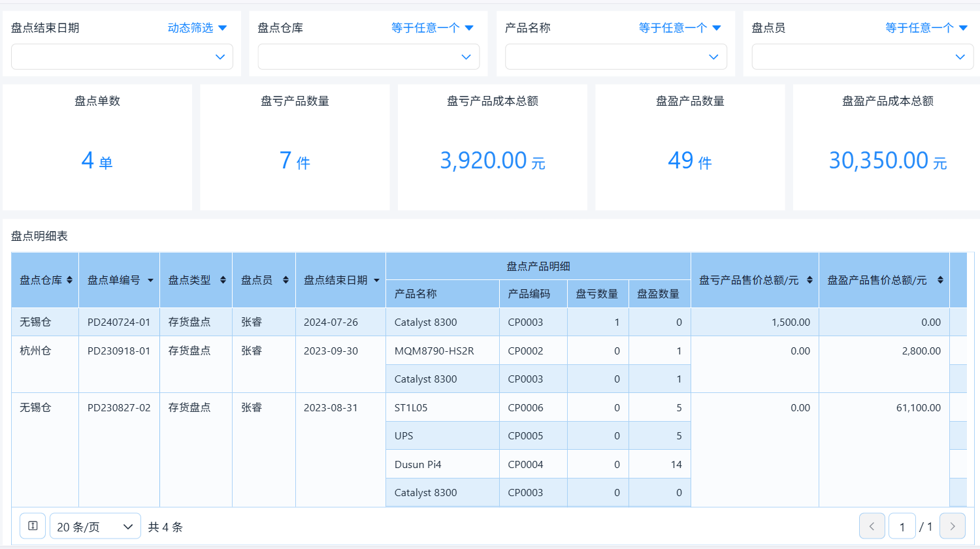Click the 盘亏产品成本总额 value 3,920.00 元
The image size is (980, 549).
pos(493,161)
